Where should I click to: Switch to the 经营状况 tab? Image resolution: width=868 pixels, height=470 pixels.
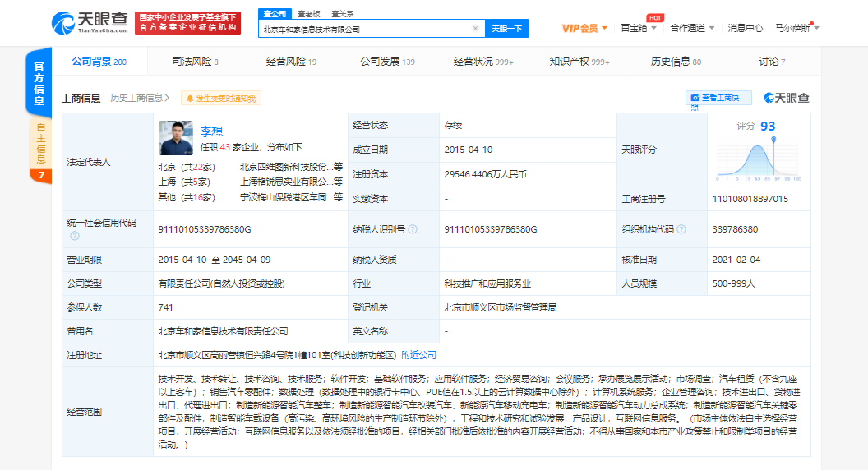[x=483, y=62]
